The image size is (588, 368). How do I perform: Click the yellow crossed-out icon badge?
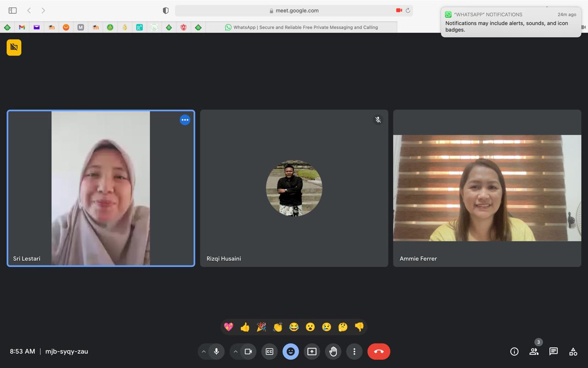click(x=14, y=47)
